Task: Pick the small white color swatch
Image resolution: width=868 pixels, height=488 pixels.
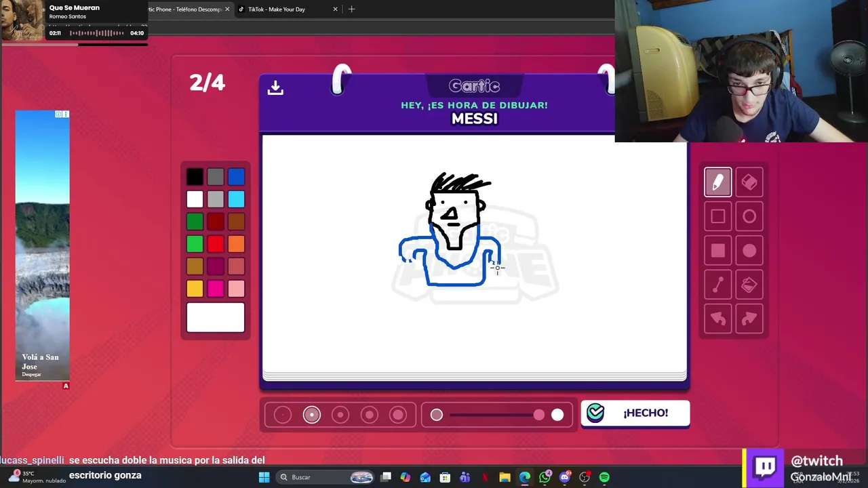Action: tap(195, 199)
